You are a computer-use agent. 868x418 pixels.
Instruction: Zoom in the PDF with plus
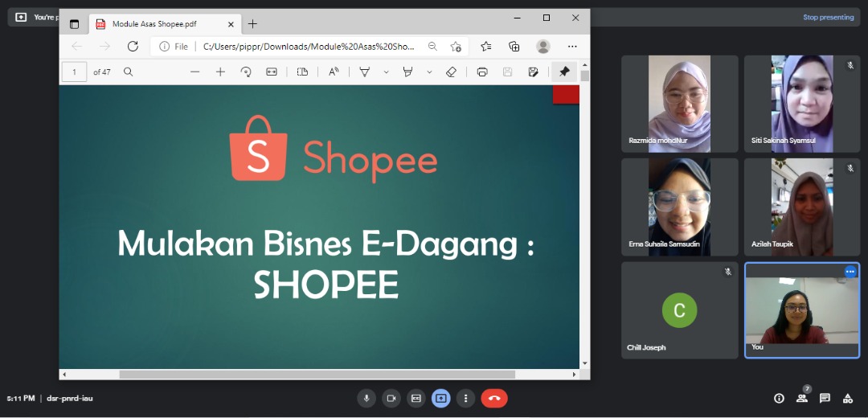click(x=220, y=72)
